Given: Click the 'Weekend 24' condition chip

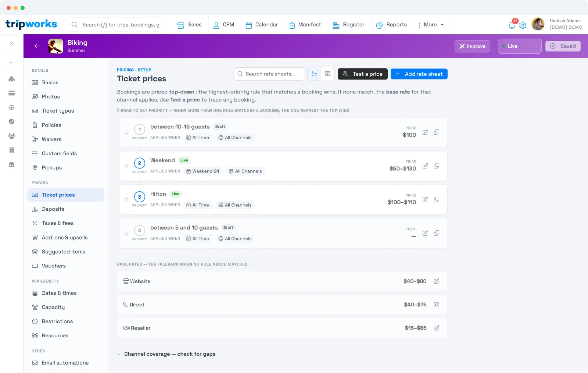Looking at the screenshot, I should pos(203,171).
